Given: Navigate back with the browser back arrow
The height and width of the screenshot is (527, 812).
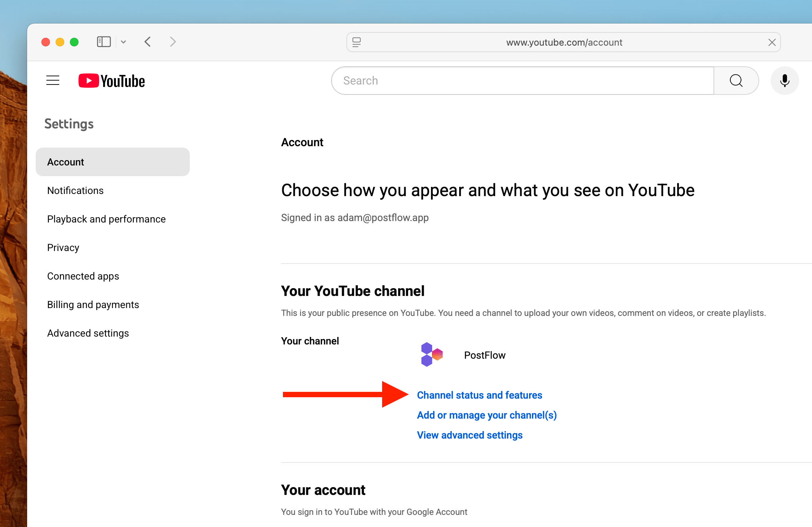Looking at the screenshot, I should 148,42.
